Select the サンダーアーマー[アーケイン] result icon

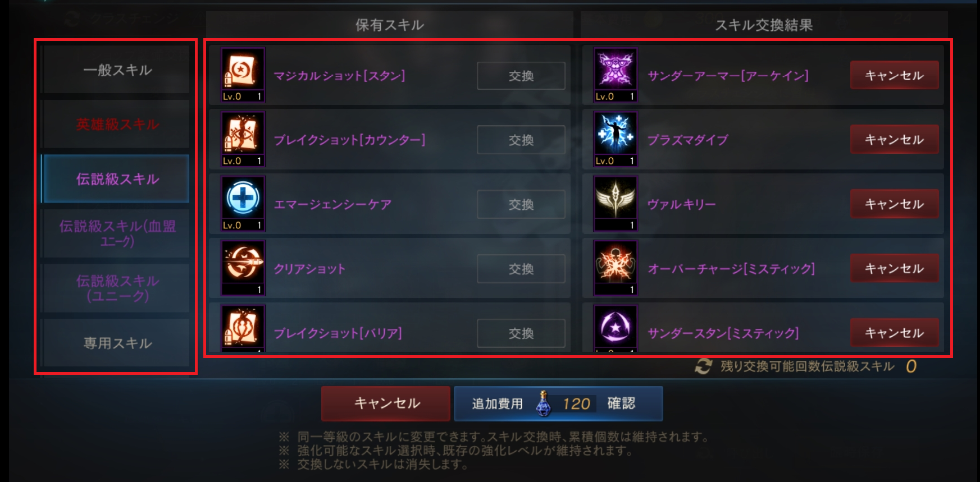616,75
